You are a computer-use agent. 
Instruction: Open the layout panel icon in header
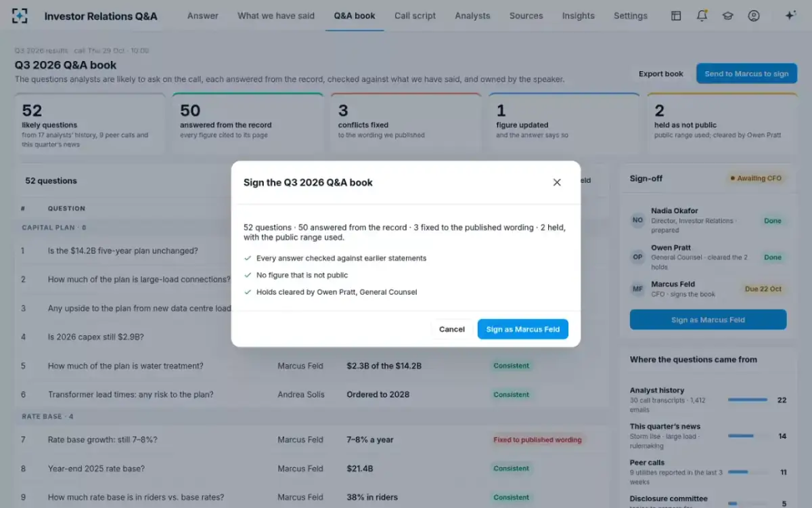coord(676,16)
